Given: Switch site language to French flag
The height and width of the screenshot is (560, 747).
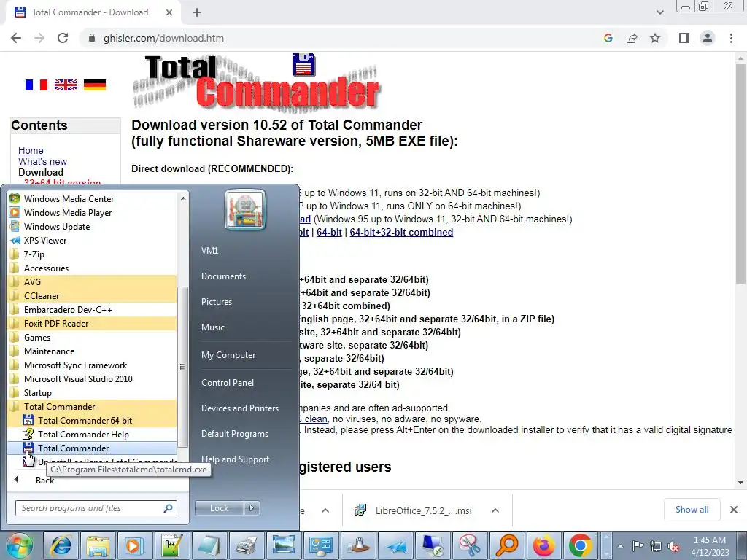Looking at the screenshot, I should (36, 85).
